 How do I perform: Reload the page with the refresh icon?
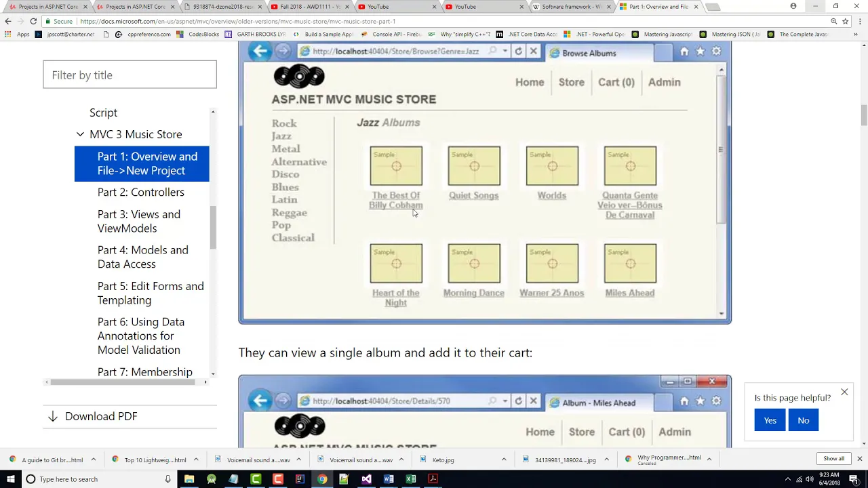coord(33,21)
